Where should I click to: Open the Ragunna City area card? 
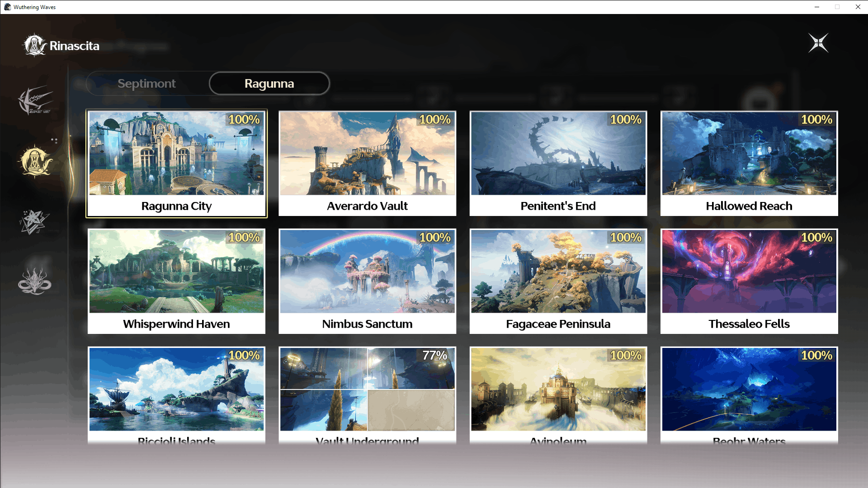[177, 164]
